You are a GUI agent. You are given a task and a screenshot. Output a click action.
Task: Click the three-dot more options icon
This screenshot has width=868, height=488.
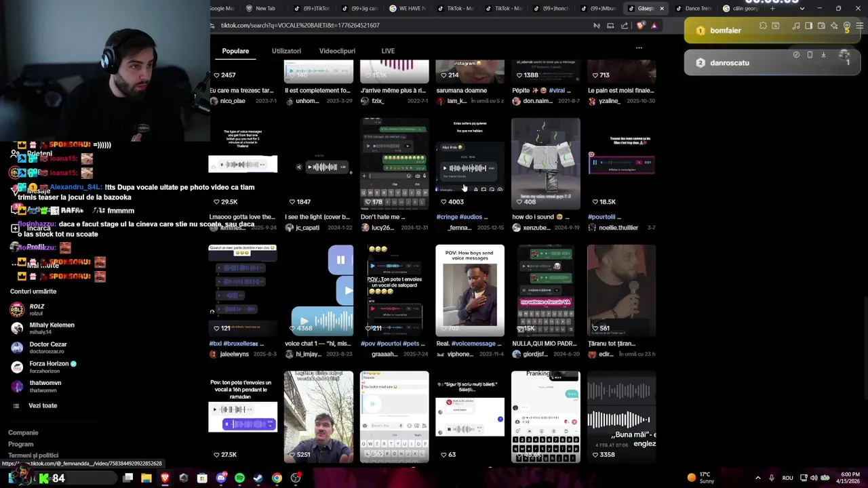pyautogui.click(x=639, y=48)
